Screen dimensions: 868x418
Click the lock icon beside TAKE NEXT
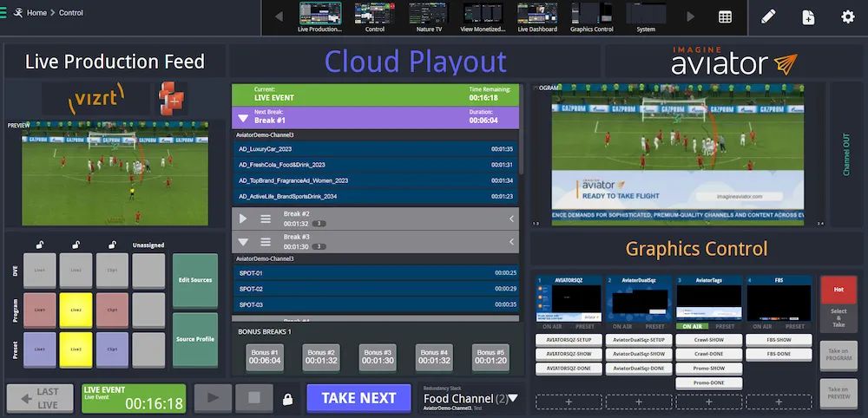[287, 399]
